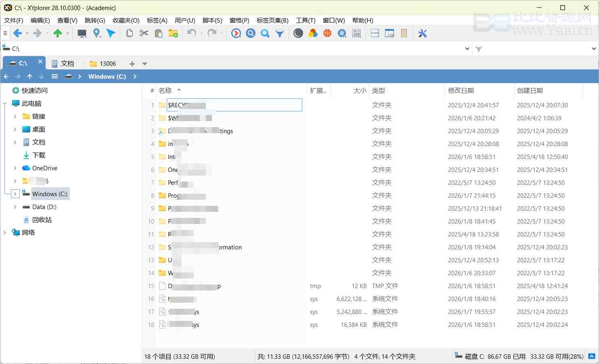This screenshot has height=364, width=599.
Task: Open the 工具(T) menu
Action: 306,20
